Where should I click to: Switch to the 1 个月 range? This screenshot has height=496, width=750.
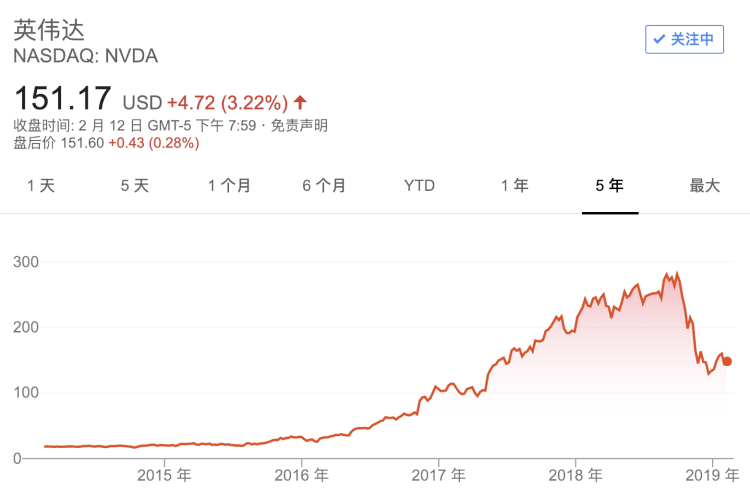coord(229,186)
